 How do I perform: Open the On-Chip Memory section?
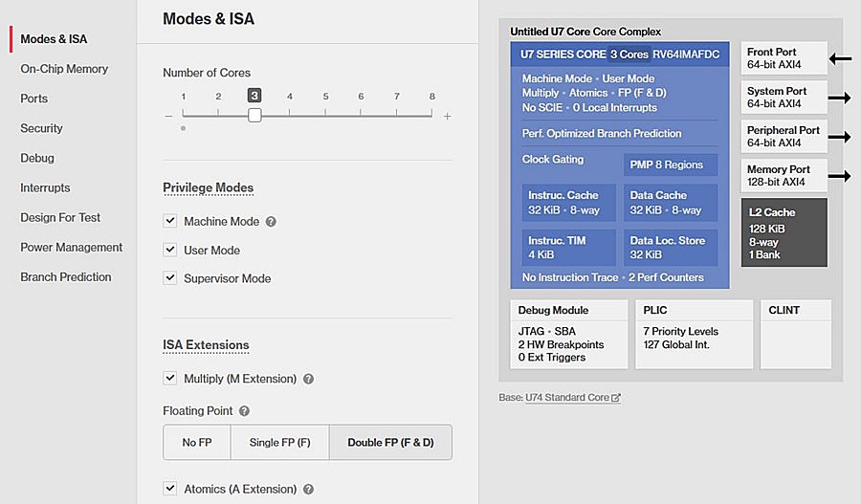point(64,69)
